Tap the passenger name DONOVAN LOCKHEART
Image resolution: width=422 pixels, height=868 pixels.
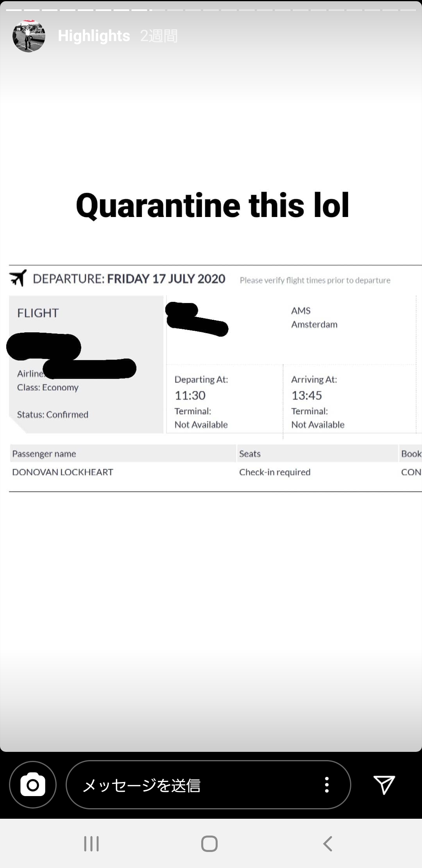63,472
